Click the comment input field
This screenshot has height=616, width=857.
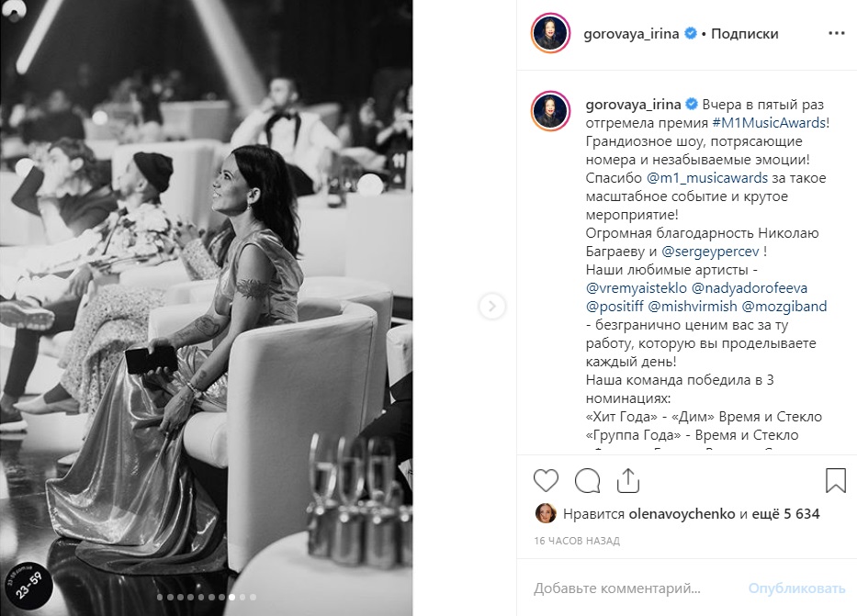[x=634, y=588]
